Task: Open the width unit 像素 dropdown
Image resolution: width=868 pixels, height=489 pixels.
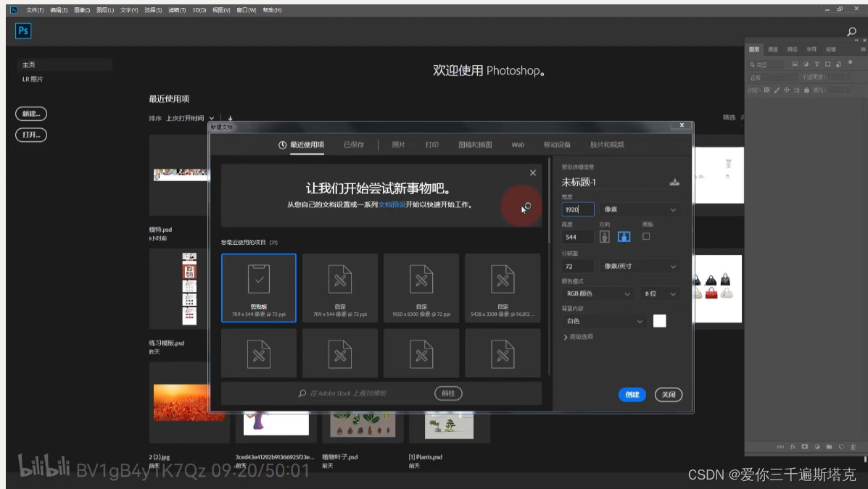Action: 640,209
